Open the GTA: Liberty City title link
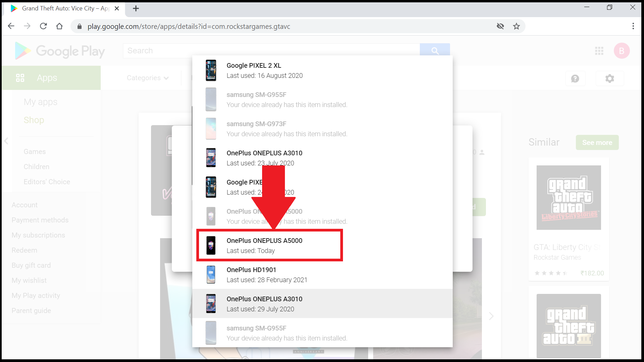This screenshot has width=644, height=362. click(567, 247)
